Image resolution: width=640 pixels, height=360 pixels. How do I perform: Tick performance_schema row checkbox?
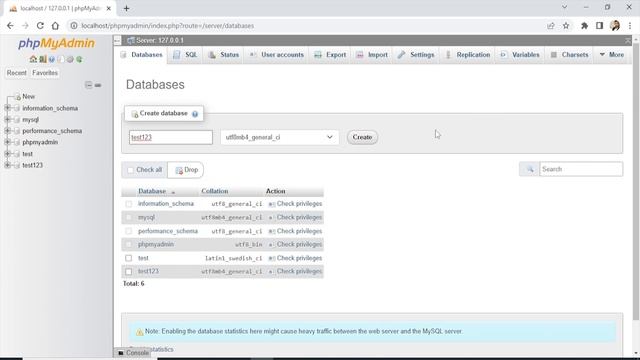click(129, 231)
